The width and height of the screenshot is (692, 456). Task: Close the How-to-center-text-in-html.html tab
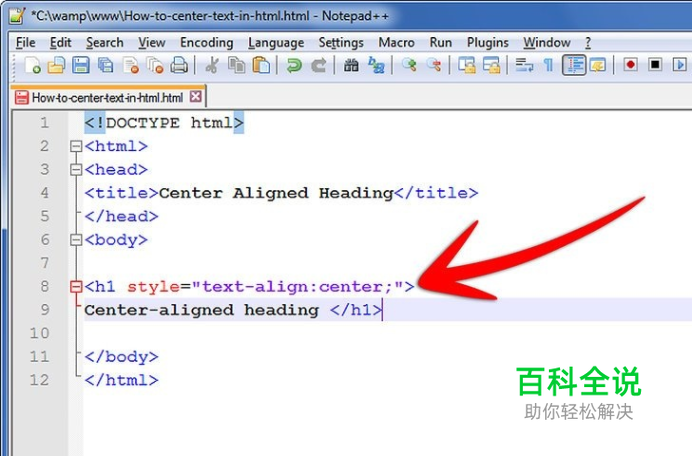196,97
